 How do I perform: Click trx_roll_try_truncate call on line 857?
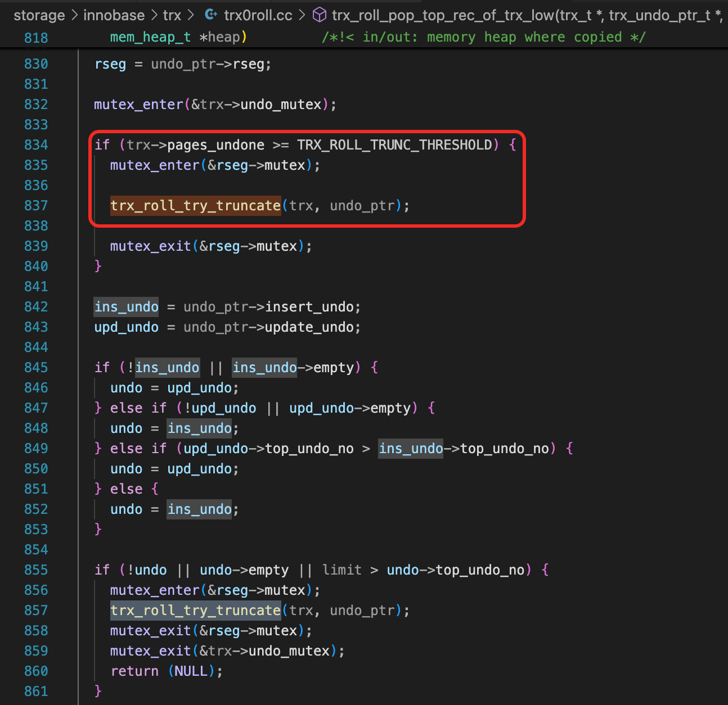pyautogui.click(x=195, y=611)
